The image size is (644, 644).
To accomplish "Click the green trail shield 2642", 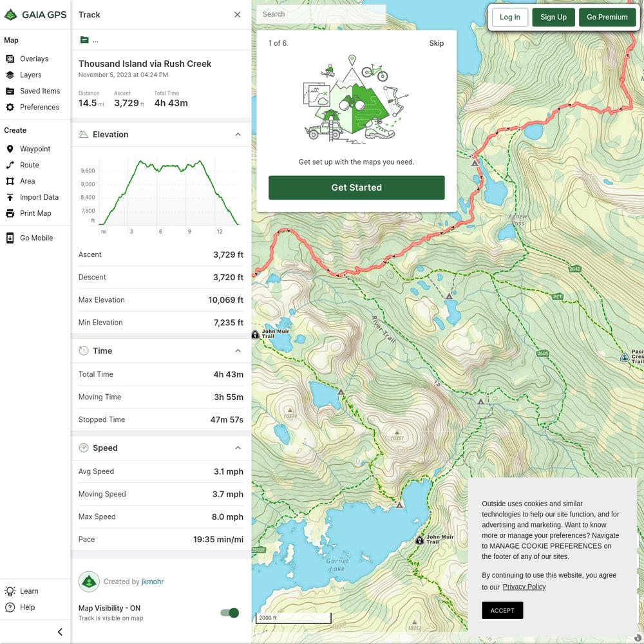I will pos(574,269).
